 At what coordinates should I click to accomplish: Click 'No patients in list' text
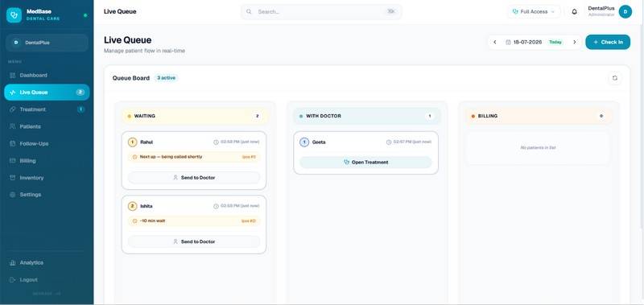click(538, 148)
